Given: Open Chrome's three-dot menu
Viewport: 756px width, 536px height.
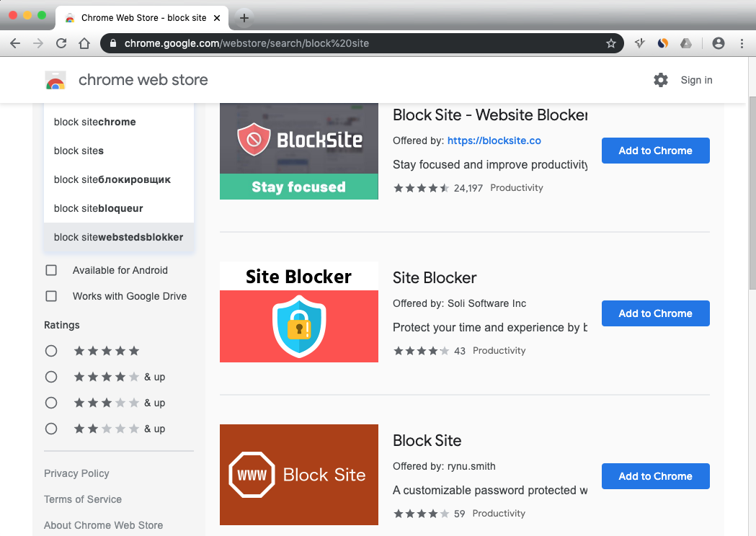Looking at the screenshot, I should click(x=742, y=43).
